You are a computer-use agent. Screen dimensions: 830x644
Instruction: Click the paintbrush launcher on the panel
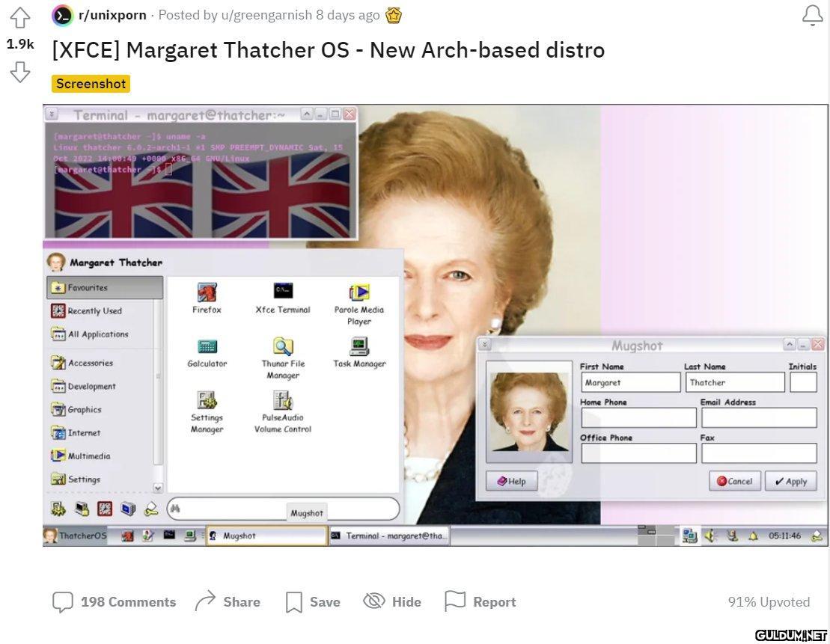(148, 536)
